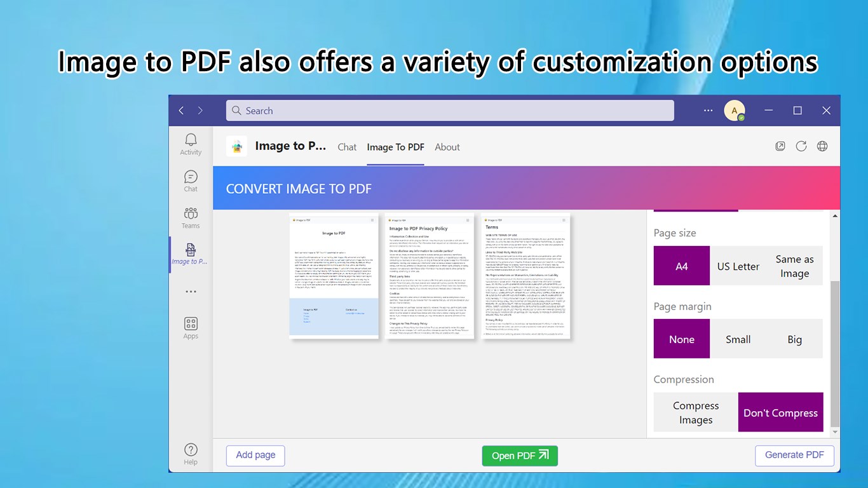
Task: Close the Teams window
Action: pyautogui.click(x=826, y=111)
